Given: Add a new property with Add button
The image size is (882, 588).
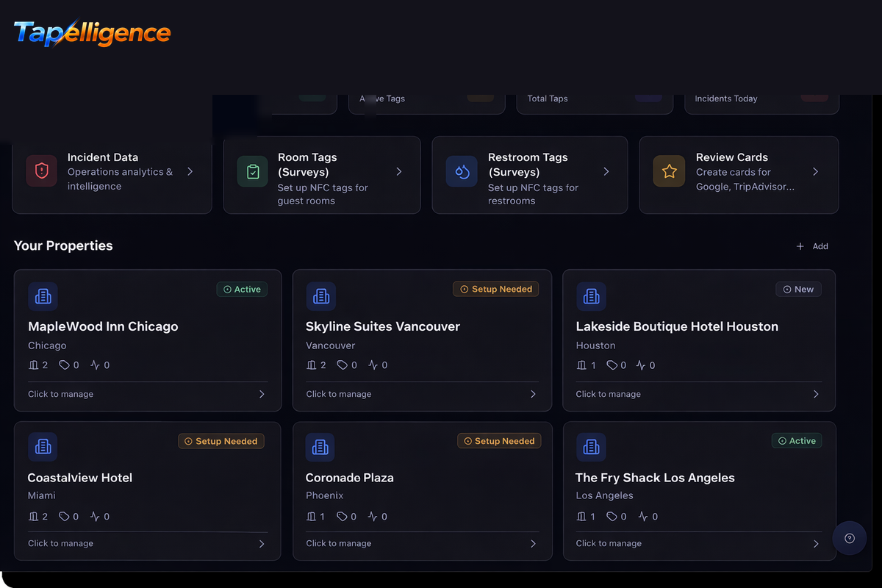Looking at the screenshot, I should click(812, 246).
